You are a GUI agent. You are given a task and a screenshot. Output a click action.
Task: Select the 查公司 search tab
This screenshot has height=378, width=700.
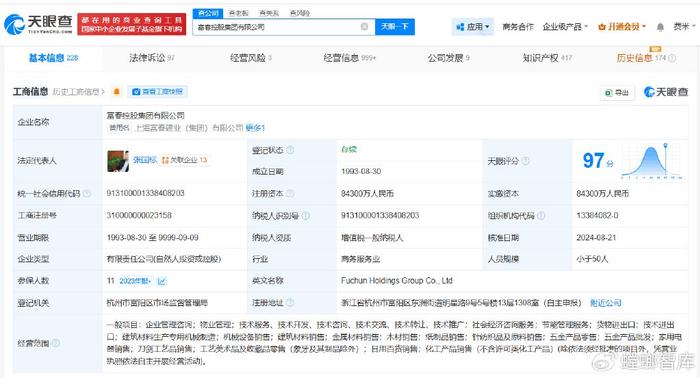208,13
